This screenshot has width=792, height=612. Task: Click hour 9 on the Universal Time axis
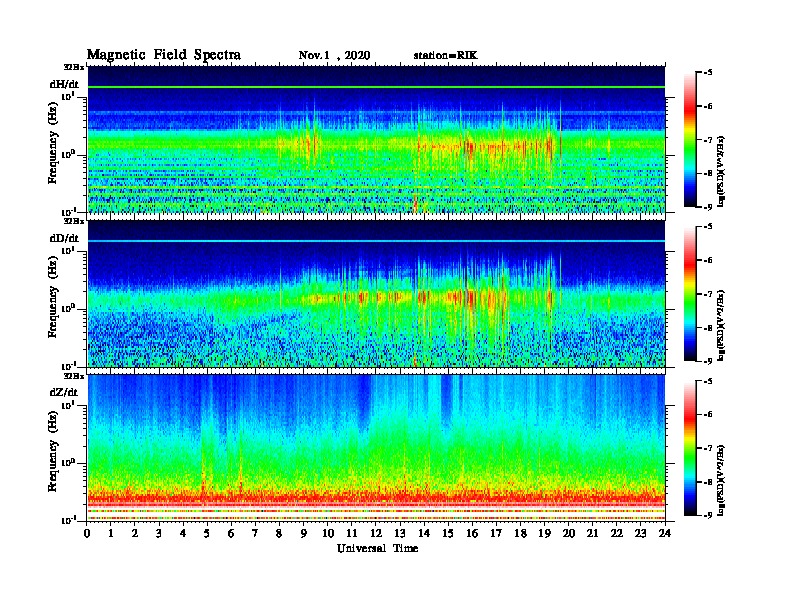pyautogui.click(x=304, y=534)
